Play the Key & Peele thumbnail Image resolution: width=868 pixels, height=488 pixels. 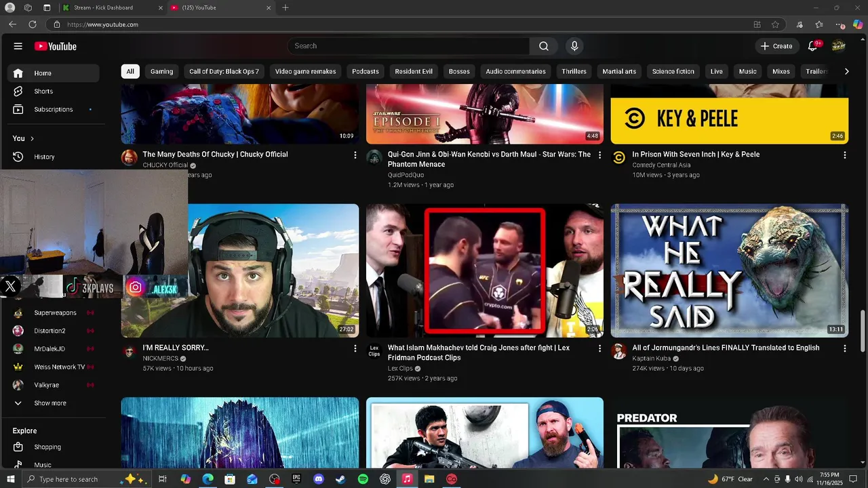730,114
